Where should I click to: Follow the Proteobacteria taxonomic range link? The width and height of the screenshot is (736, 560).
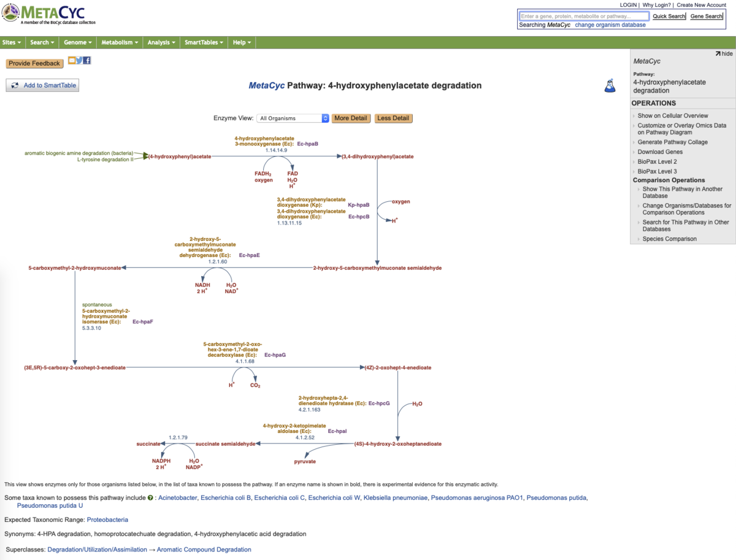pyautogui.click(x=108, y=520)
